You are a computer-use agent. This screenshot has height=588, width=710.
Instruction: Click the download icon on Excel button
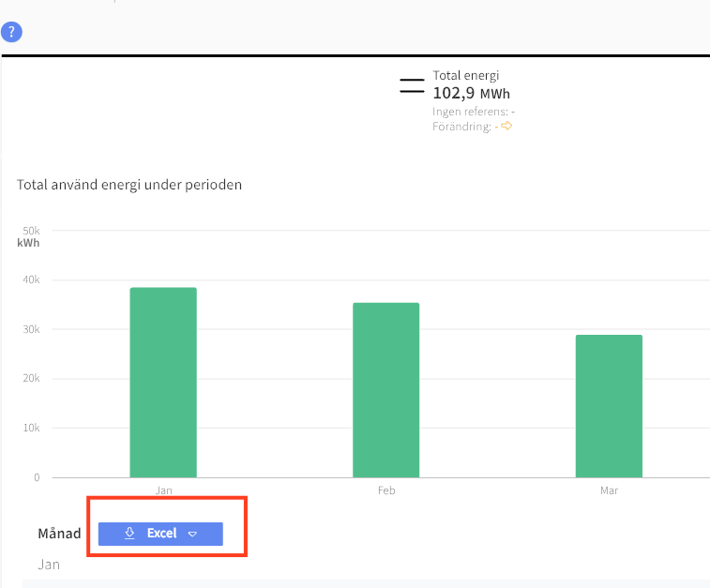pos(129,534)
